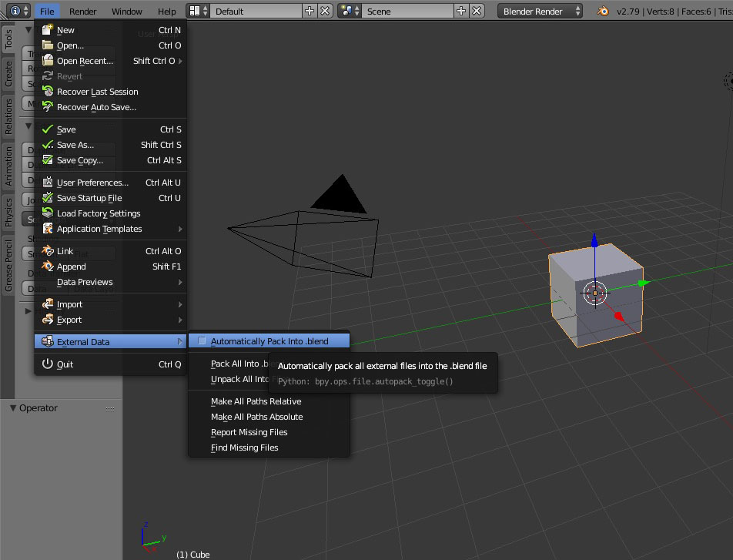Click Report Missing Files
Image resolution: width=733 pixels, height=560 pixels.
point(248,432)
